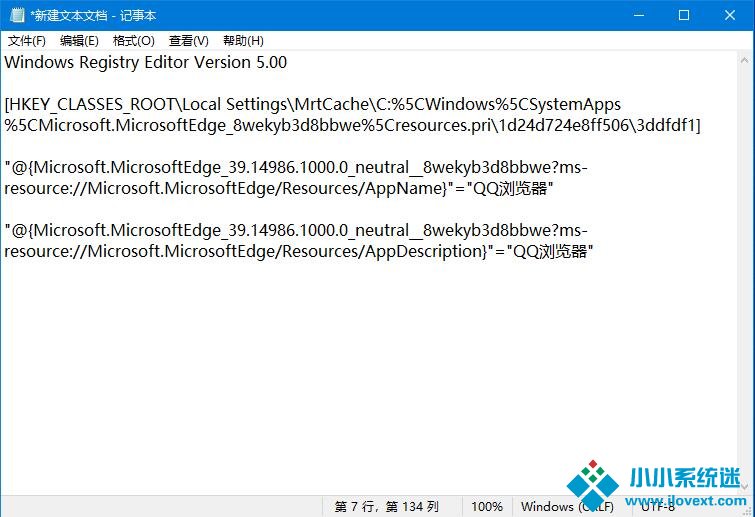
Task: Click the 100% zoom status indicator
Action: 487,506
